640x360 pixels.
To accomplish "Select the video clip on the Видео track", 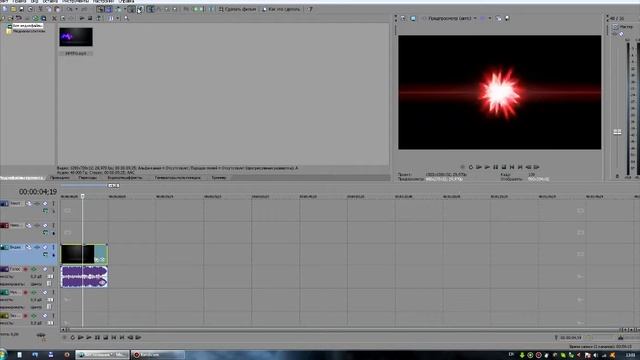I will click(84, 254).
